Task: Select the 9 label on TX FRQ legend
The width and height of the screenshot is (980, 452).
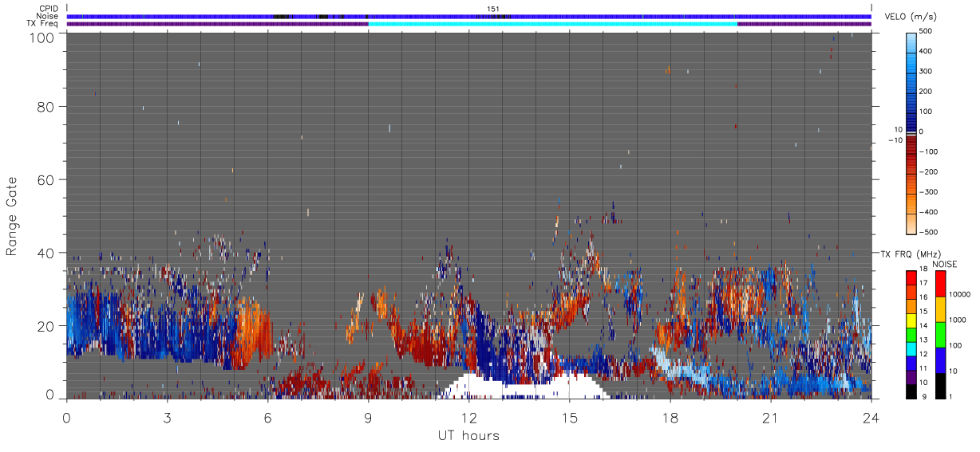Action: (924, 396)
